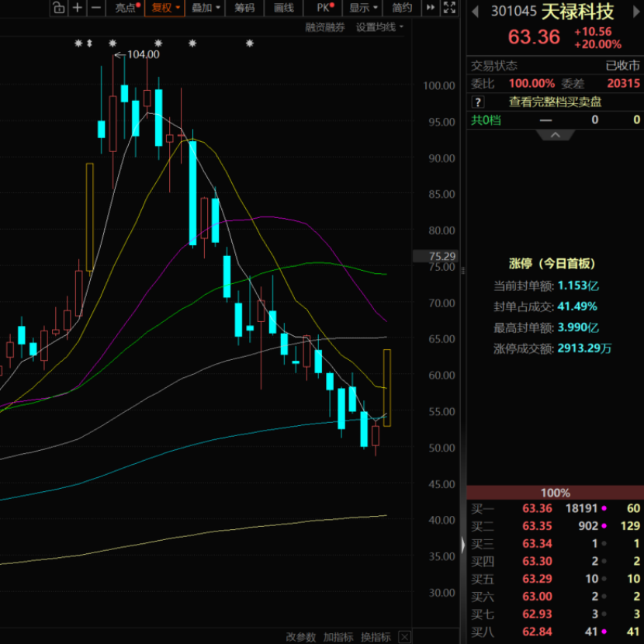Viewport: 644px width, 644px height.
Task: Zoom in chart with plus button
Action: [x=78, y=8]
